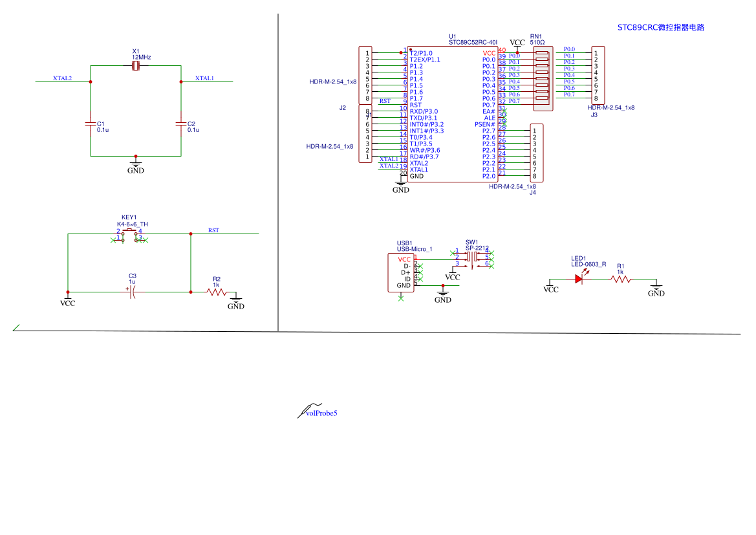Viewport: 756px width, 535px height.
Task: Click the 'HDR-M-2.54_1x8' label above J4
Action: pos(513,186)
